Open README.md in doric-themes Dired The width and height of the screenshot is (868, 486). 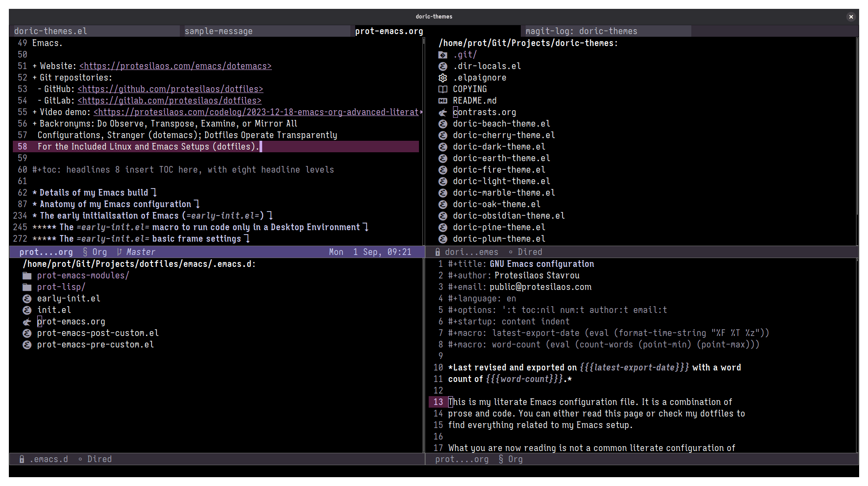tap(475, 101)
